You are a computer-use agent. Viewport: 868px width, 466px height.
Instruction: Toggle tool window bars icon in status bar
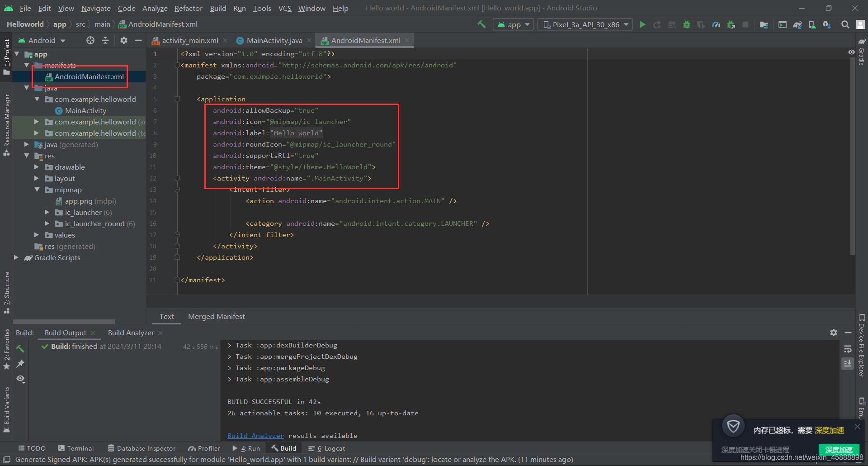tap(6, 460)
